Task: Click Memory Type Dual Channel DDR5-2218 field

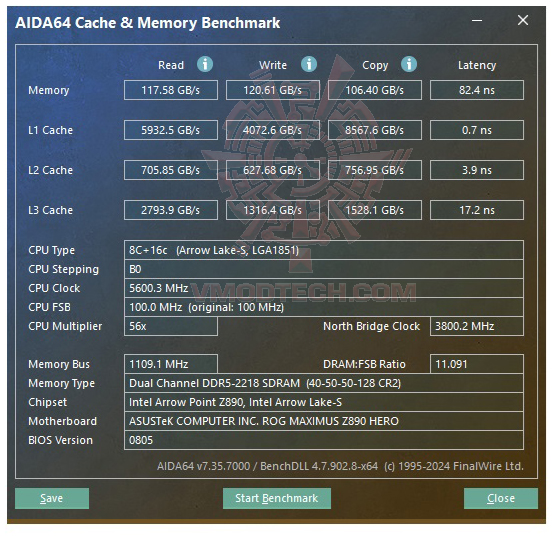Action: click(324, 383)
